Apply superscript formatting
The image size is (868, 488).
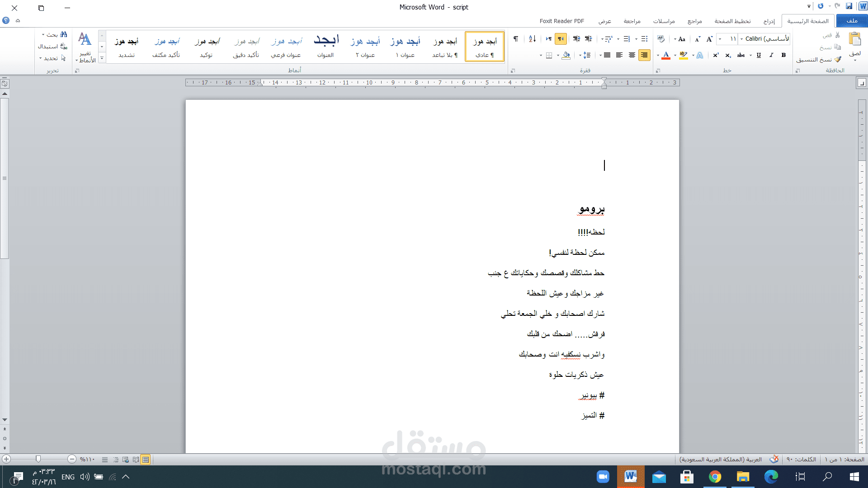(716, 55)
